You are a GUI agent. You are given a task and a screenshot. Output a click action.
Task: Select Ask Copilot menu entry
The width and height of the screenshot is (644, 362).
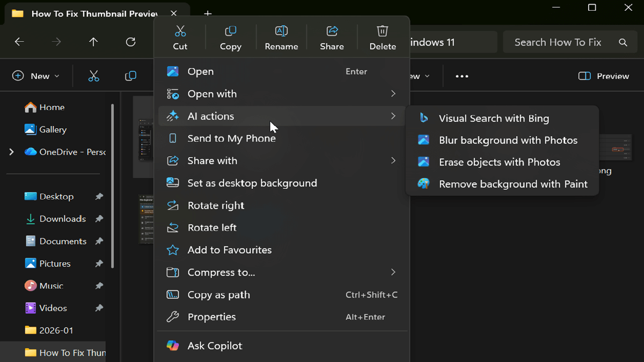coord(215,346)
